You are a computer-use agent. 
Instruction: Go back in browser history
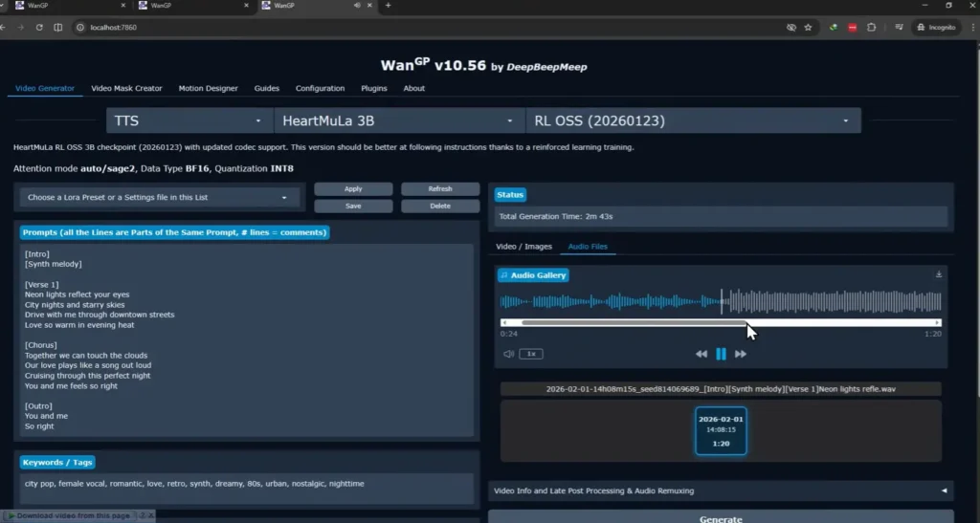click(x=4, y=28)
